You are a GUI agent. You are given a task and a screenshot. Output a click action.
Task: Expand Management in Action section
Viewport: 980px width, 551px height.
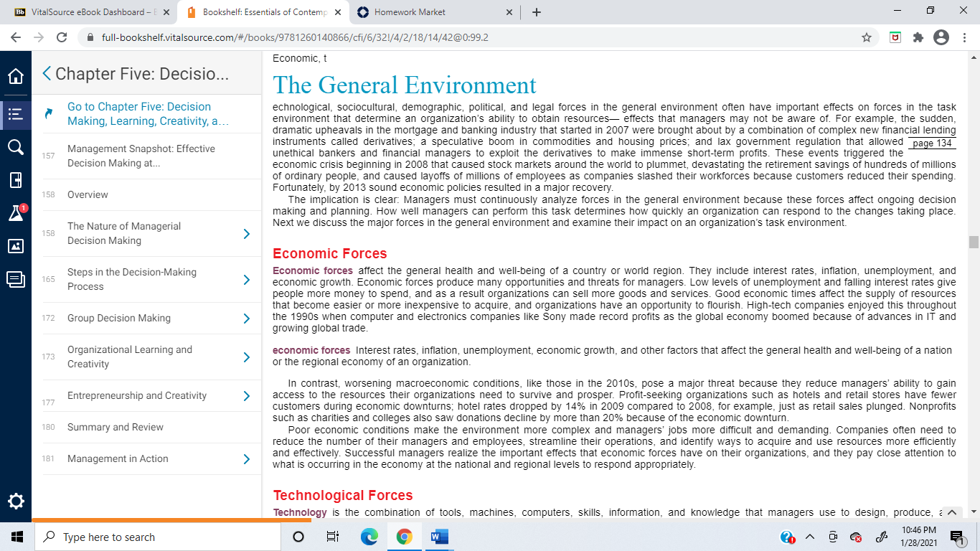246,459
